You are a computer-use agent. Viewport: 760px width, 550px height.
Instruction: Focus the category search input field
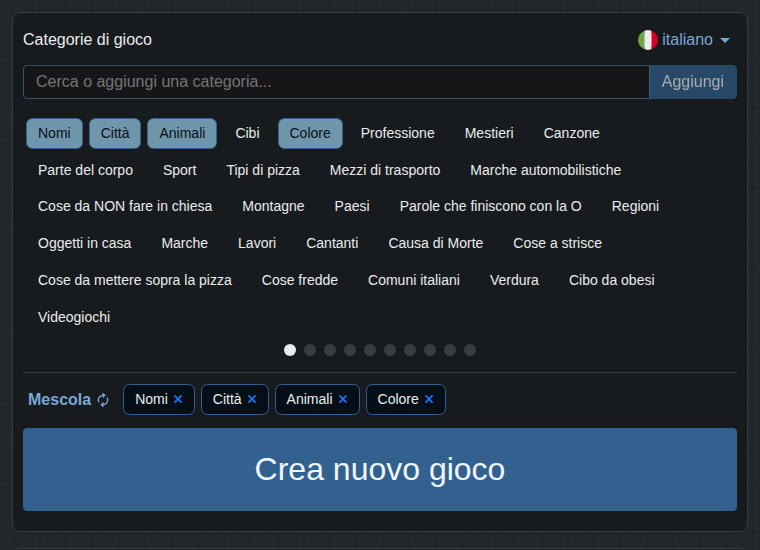[336, 82]
